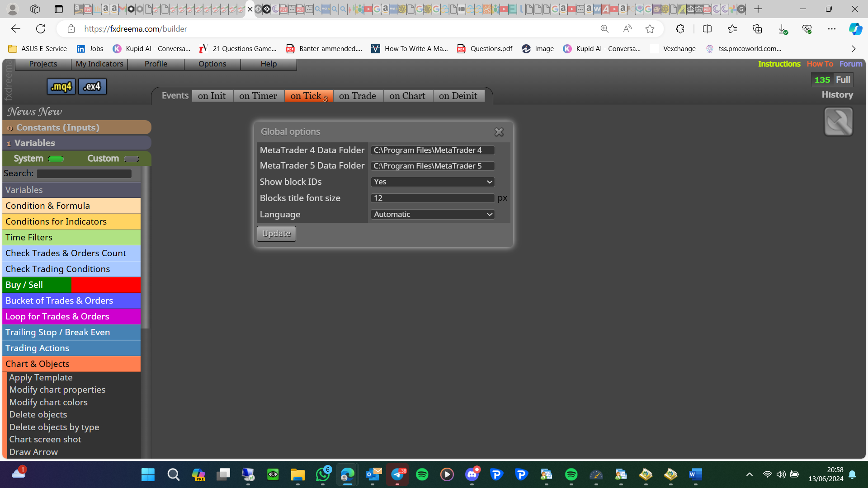Open the Instructions link
The image size is (868, 488).
click(779, 64)
